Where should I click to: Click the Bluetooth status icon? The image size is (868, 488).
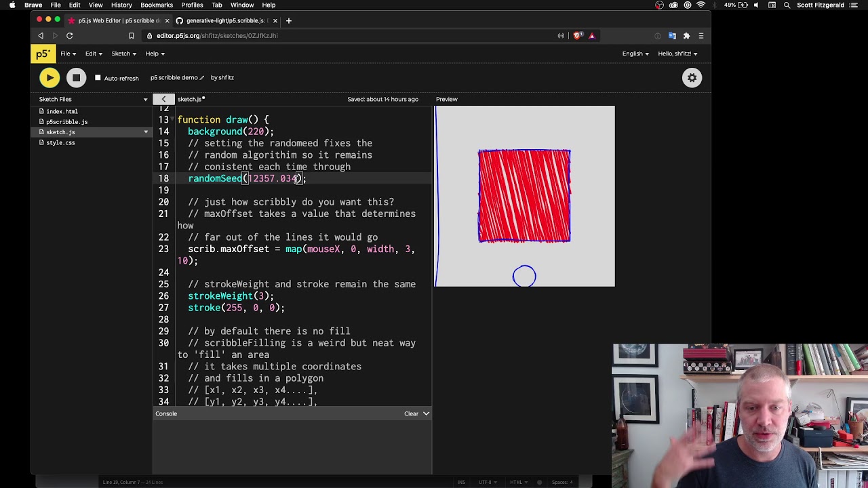click(x=715, y=5)
